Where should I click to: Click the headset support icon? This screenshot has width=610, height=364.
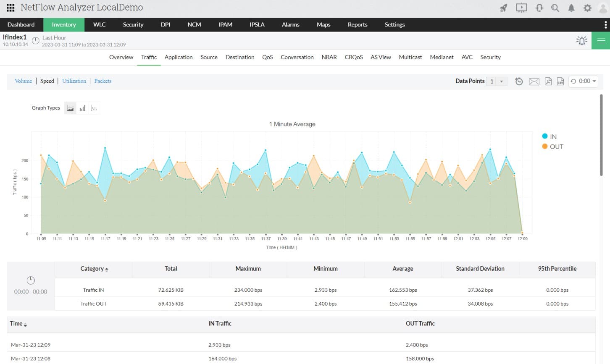[539, 8]
